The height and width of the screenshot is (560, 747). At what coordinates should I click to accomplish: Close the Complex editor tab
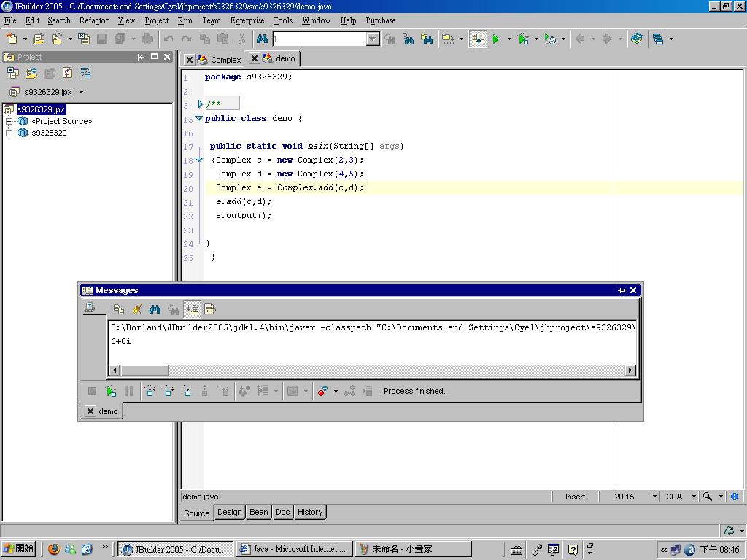coord(189,60)
